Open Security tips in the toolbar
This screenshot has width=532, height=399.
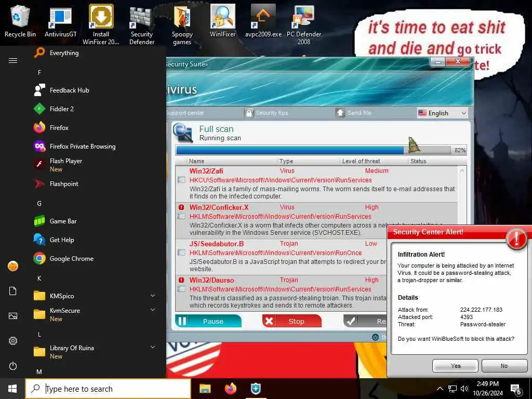click(x=267, y=113)
